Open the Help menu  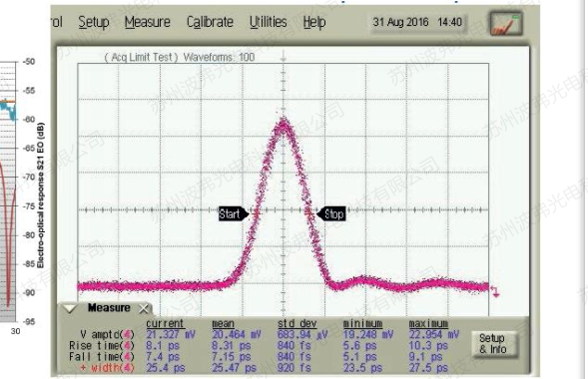314,22
